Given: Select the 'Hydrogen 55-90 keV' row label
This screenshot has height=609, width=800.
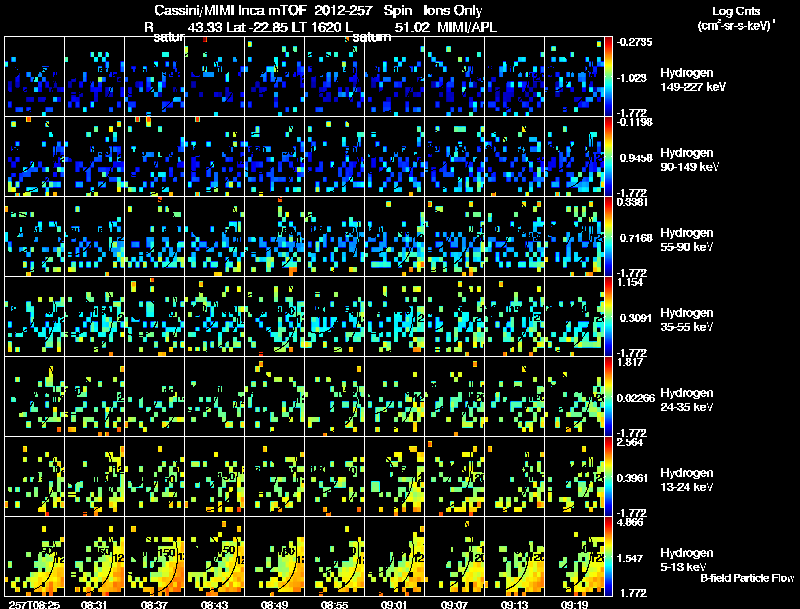Looking at the screenshot, I should pyautogui.click(x=687, y=240).
